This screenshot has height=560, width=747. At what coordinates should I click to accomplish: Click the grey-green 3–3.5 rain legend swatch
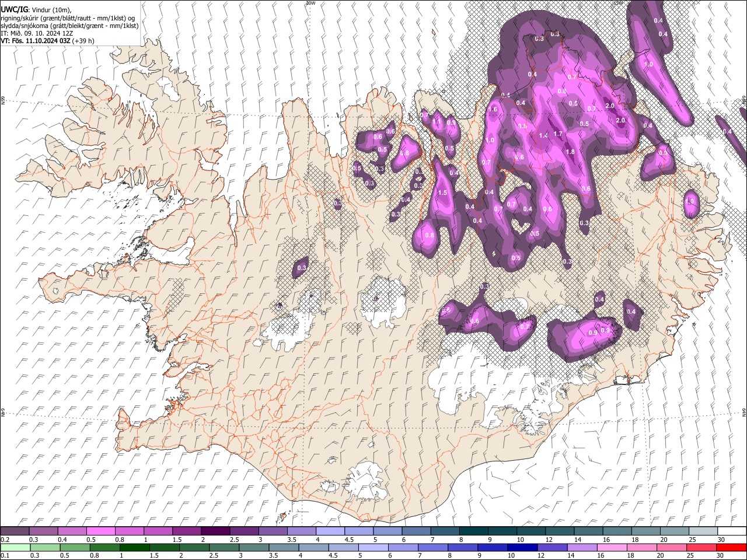[254, 547]
